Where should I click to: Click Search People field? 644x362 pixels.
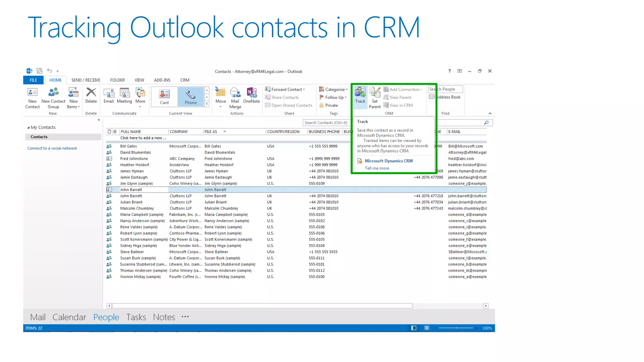[446, 89]
